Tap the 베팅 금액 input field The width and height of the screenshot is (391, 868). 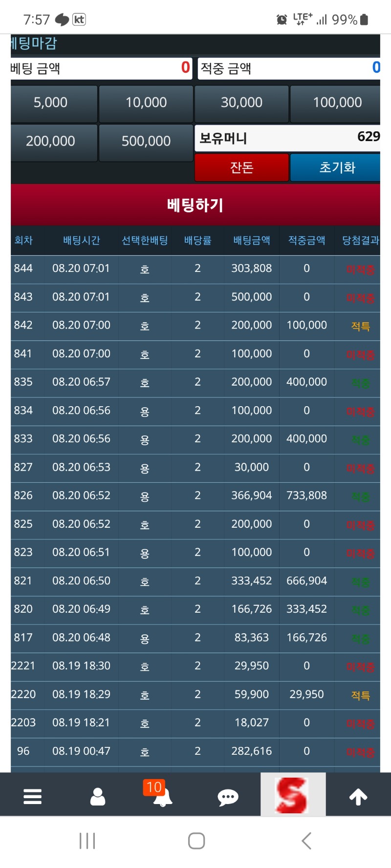click(x=101, y=68)
